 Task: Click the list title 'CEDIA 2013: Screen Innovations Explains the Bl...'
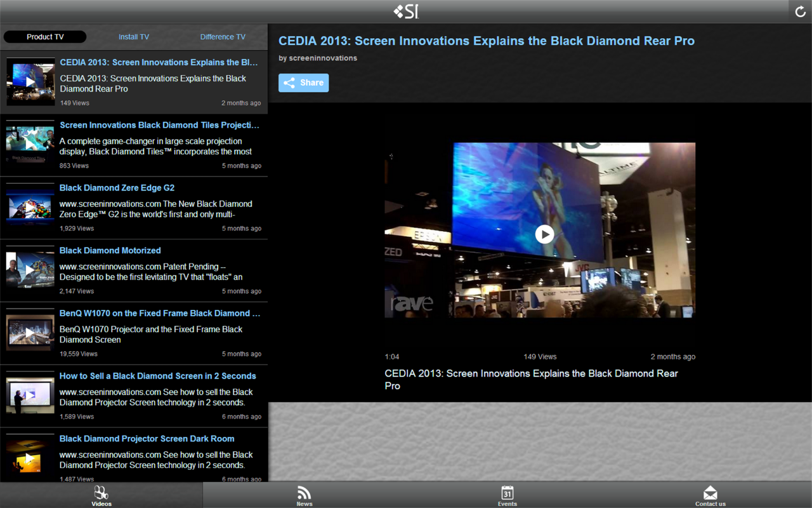tap(159, 62)
